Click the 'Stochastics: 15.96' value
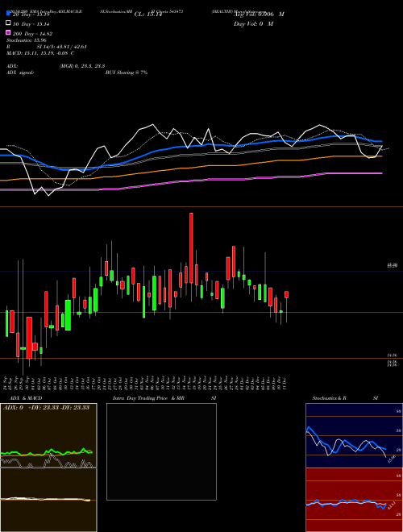The width and height of the screenshot is (403, 532). click(x=26, y=40)
